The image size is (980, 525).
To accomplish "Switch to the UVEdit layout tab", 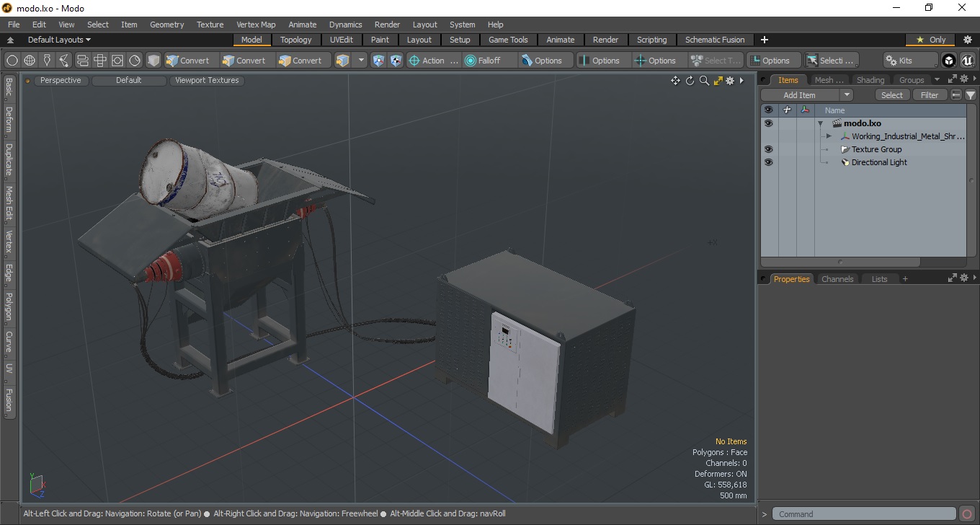I will pos(342,40).
